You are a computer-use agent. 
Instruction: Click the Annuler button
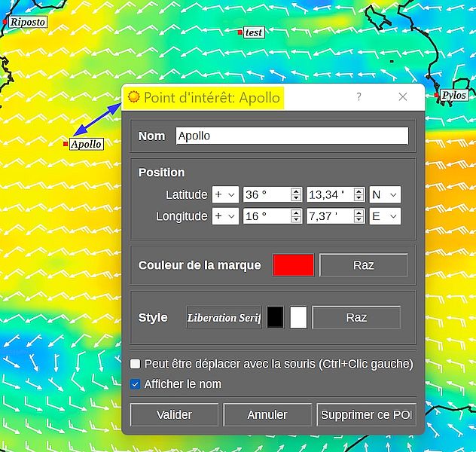267,415
